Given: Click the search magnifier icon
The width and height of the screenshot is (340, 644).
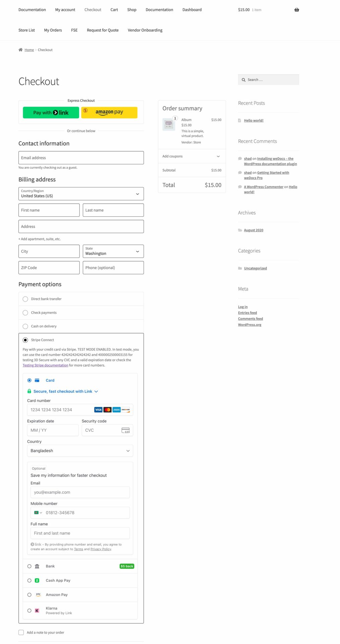Looking at the screenshot, I should (x=243, y=80).
